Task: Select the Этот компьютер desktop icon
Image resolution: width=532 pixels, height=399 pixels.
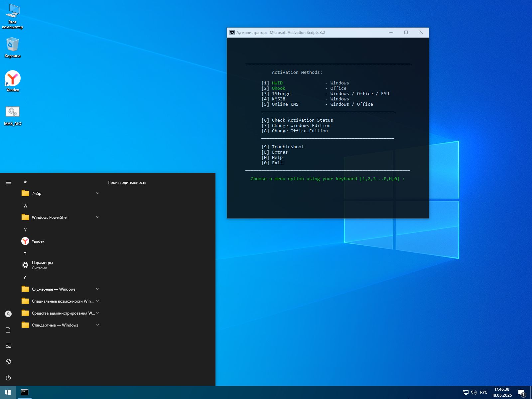Action: [x=13, y=12]
